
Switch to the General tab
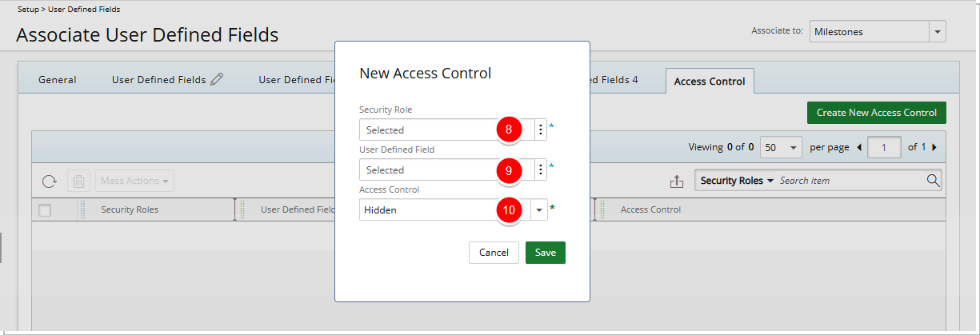pos(58,80)
